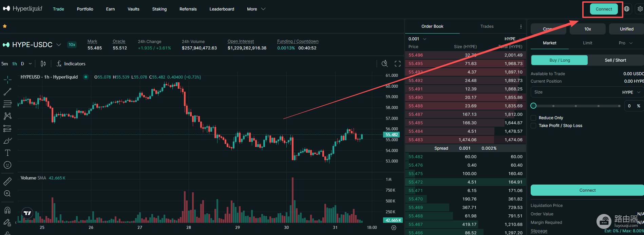Click the Hyperliquid logo

tap(22, 9)
